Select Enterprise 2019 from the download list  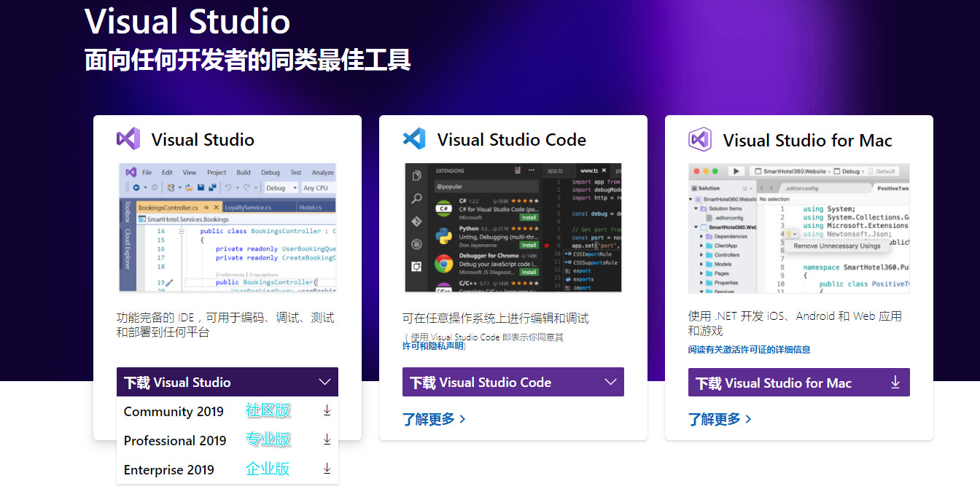click(227, 469)
